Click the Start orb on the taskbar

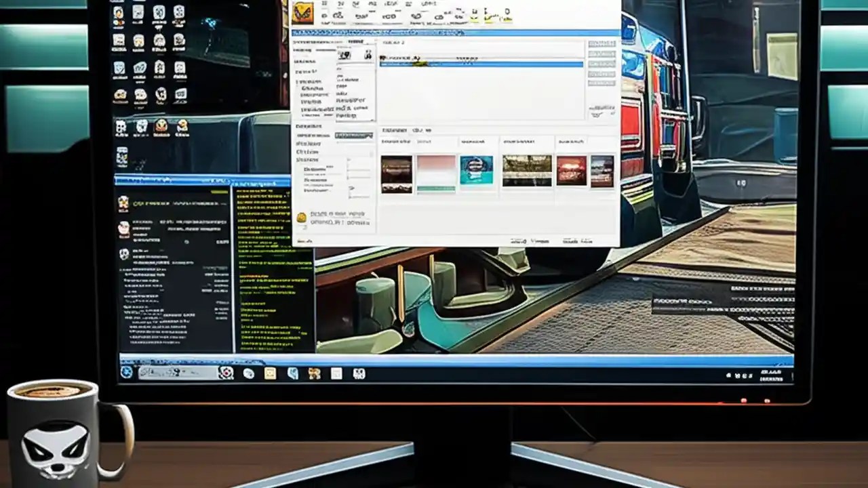click(126, 373)
